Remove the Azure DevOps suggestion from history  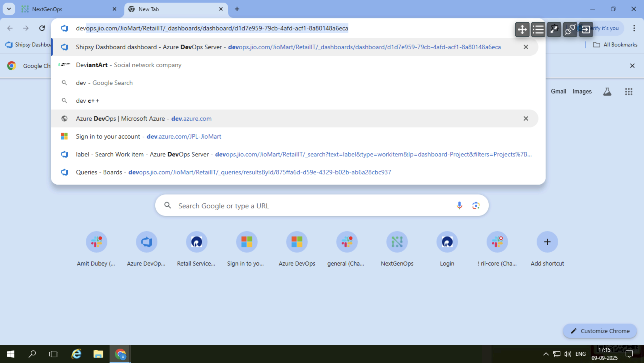click(526, 118)
